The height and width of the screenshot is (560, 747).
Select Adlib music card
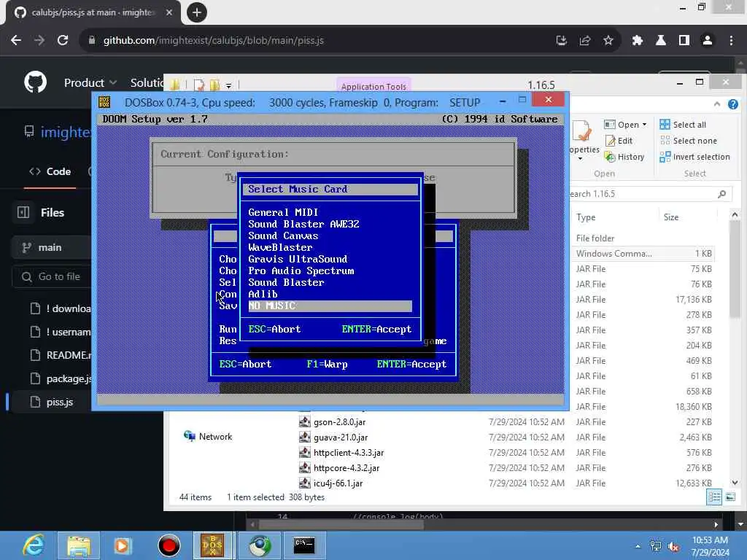click(x=263, y=294)
